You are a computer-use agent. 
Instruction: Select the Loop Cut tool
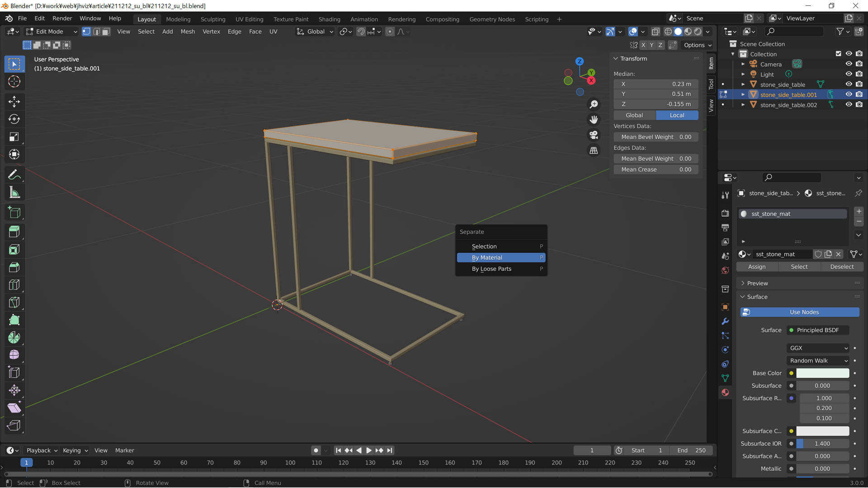(14, 285)
